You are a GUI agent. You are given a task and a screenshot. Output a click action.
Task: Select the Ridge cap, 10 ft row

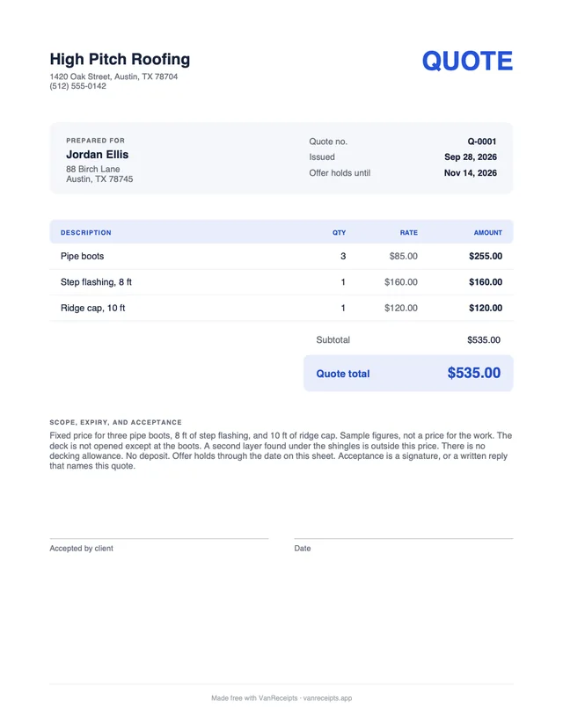point(281,309)
